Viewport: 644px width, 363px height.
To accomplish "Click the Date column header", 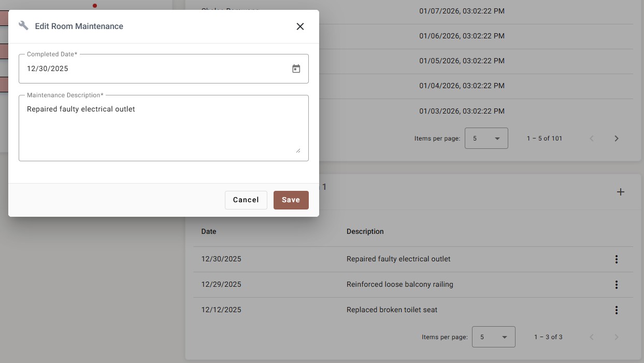I will 209,231.
